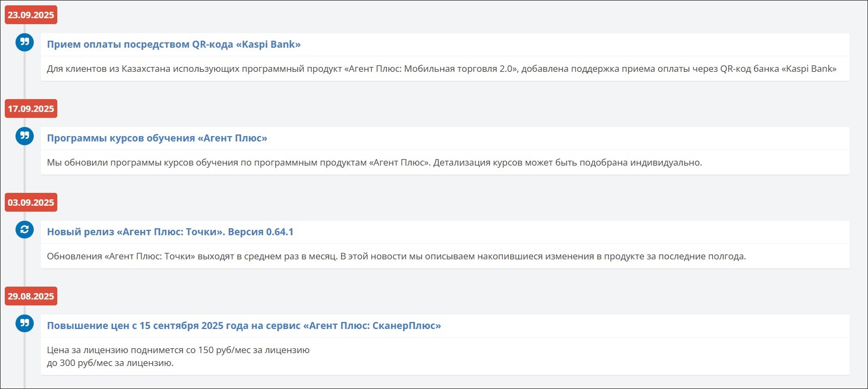This screenshot has height=389, width=868.
Task: Select the 17.09.2025 date badge
Action: (31, 109)
